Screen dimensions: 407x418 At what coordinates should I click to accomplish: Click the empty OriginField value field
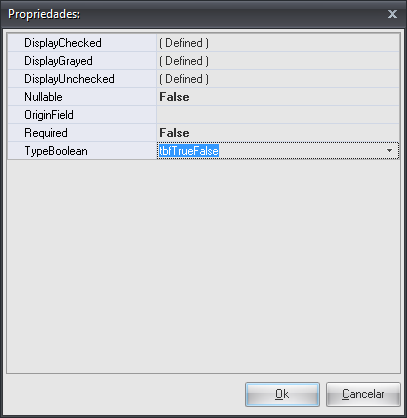(278, 115)
